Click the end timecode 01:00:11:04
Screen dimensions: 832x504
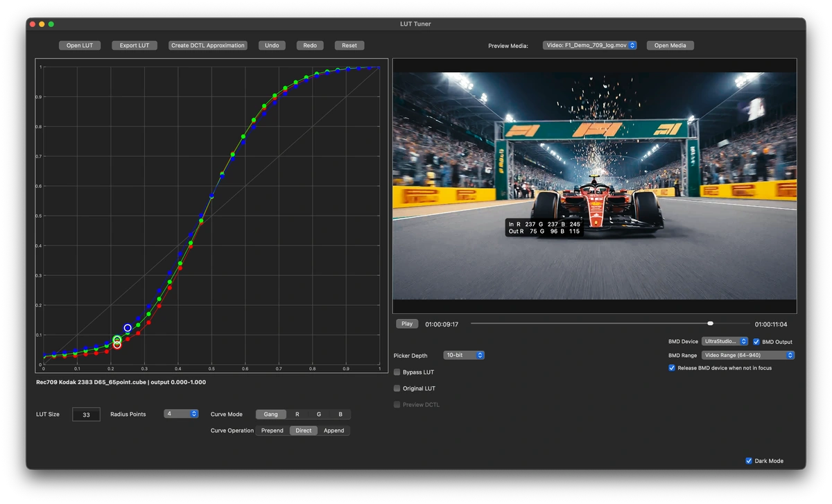771,324
